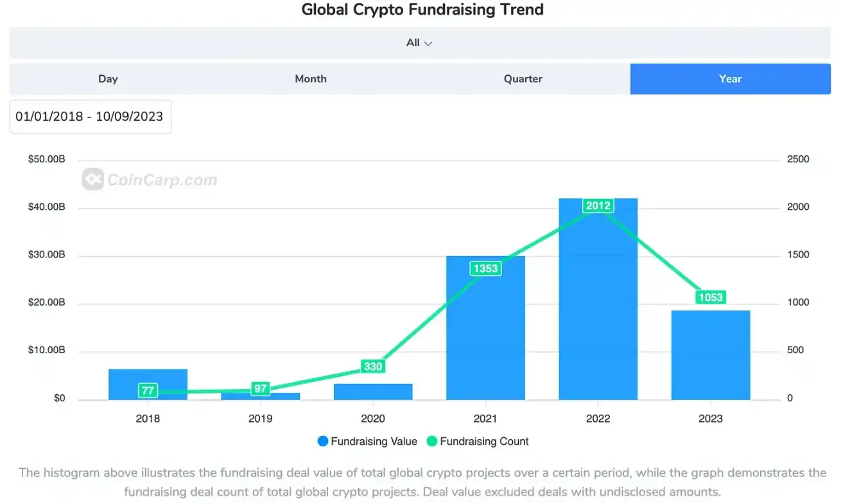
Task: Click the small 2019 blue bar
Action: 282,396
